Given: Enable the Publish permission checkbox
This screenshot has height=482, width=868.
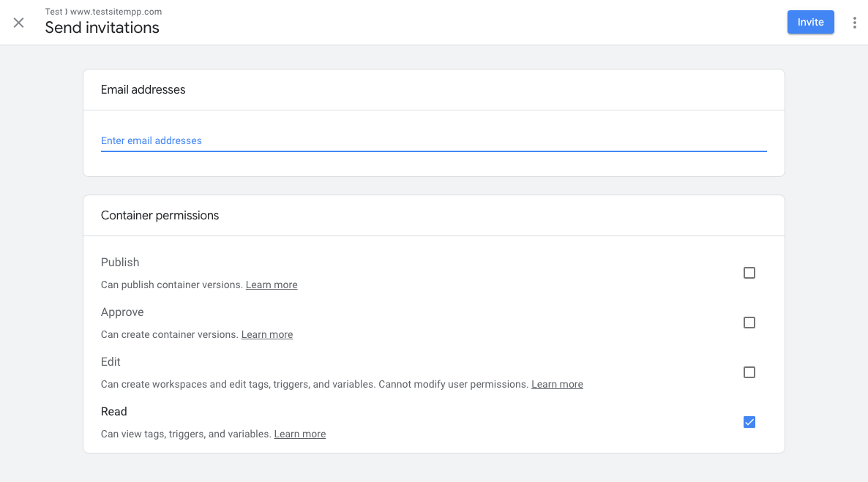Looking at the screenshot, I should pyautogui.click(x=749, y=273).
